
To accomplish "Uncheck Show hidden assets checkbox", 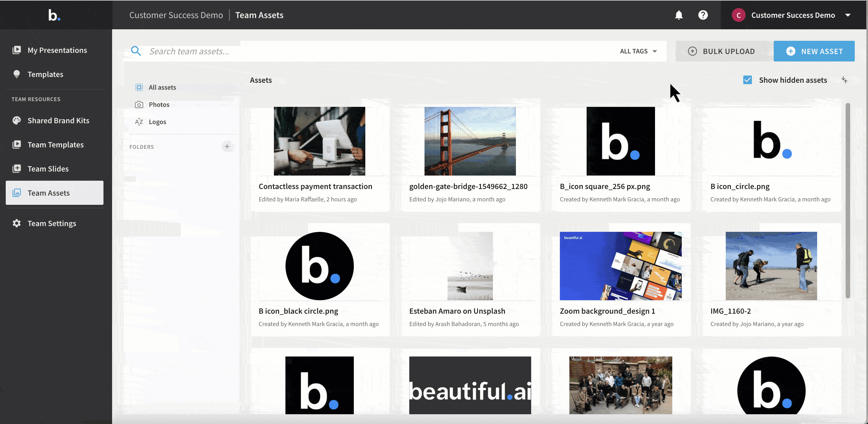I will tap(747, 80).
